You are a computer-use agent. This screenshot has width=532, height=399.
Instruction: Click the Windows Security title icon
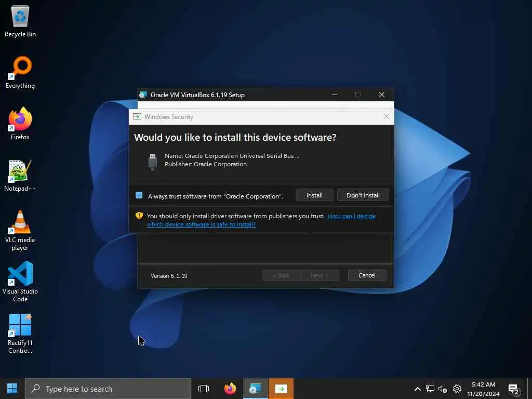tap(137, 117)
